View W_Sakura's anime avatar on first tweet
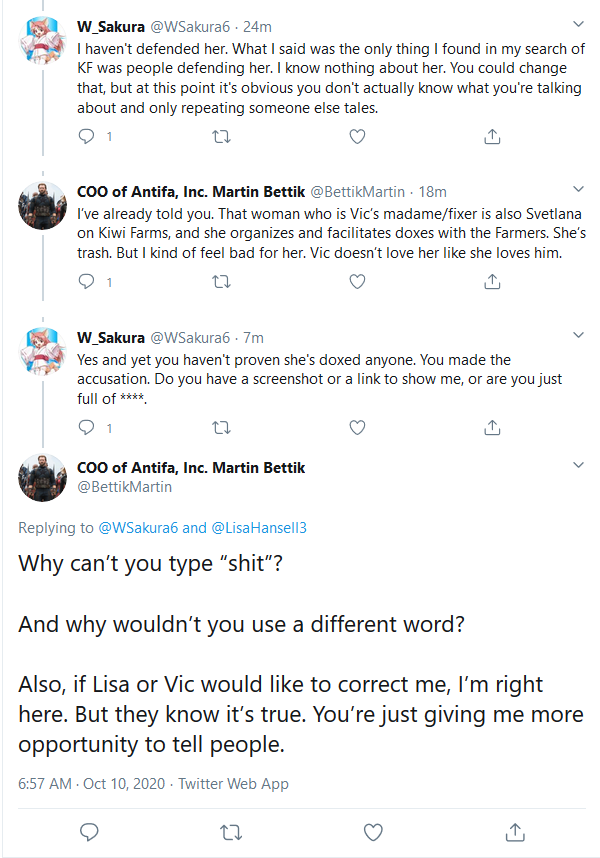This screenshot has width=600, height=858. point(42,41)
